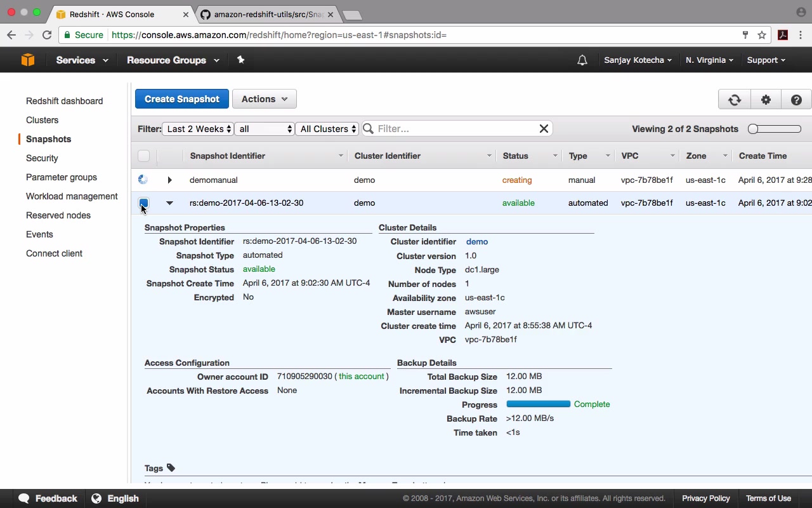The width and height of the screenshot is (812, 508).
Task: Open the Last 2 Weeks time filter
Action: pyautogui.click(x=198, y=129)
